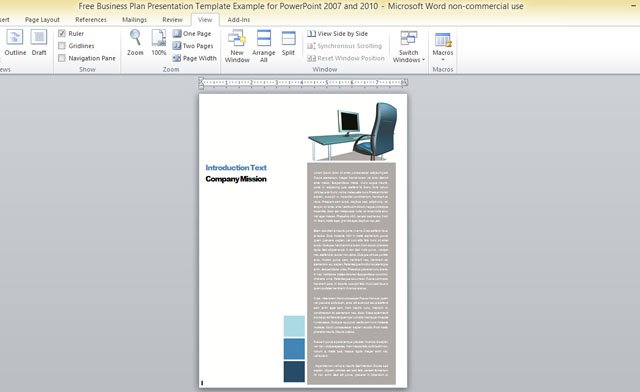Select Page Width zoom

tap(195, 58)
